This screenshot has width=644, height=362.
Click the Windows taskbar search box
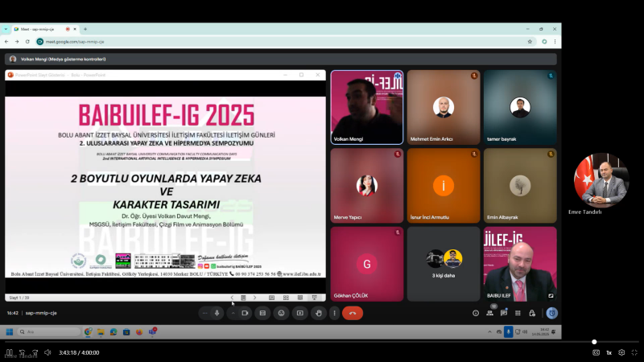[49, 331]
